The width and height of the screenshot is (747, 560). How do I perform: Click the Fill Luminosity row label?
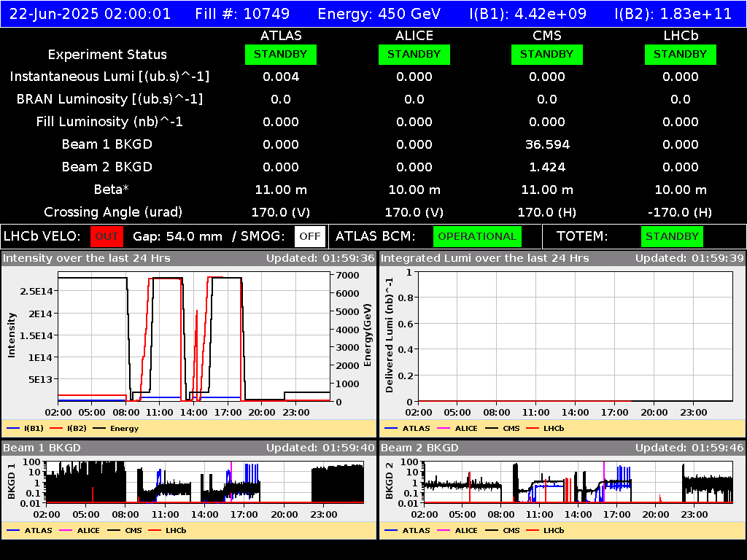(109, 122)
